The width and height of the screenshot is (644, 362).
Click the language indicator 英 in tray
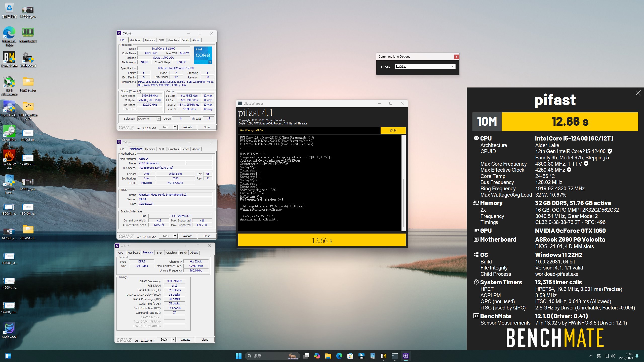tap(599, 356)
